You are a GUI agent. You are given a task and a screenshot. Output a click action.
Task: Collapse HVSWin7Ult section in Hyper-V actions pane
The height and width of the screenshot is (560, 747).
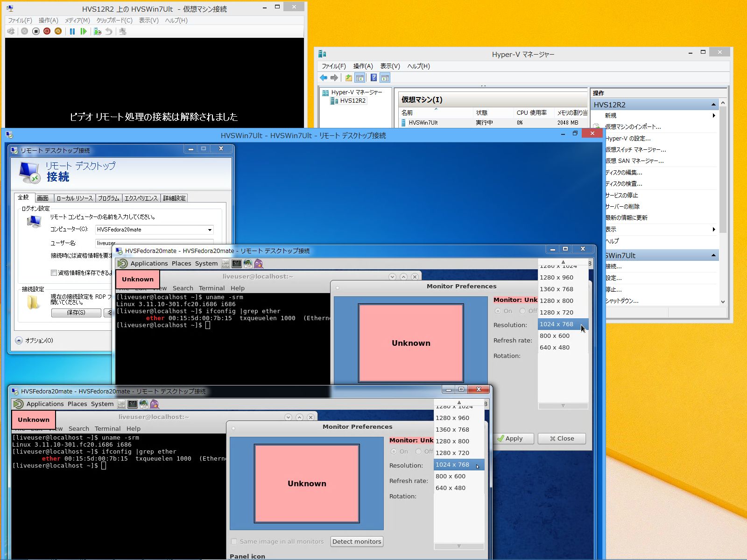[713, 255]
